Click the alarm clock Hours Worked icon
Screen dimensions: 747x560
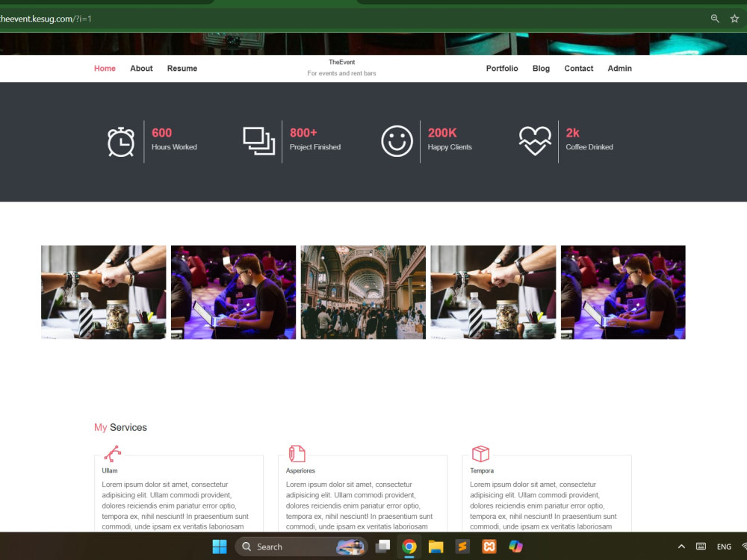(121, 141)
